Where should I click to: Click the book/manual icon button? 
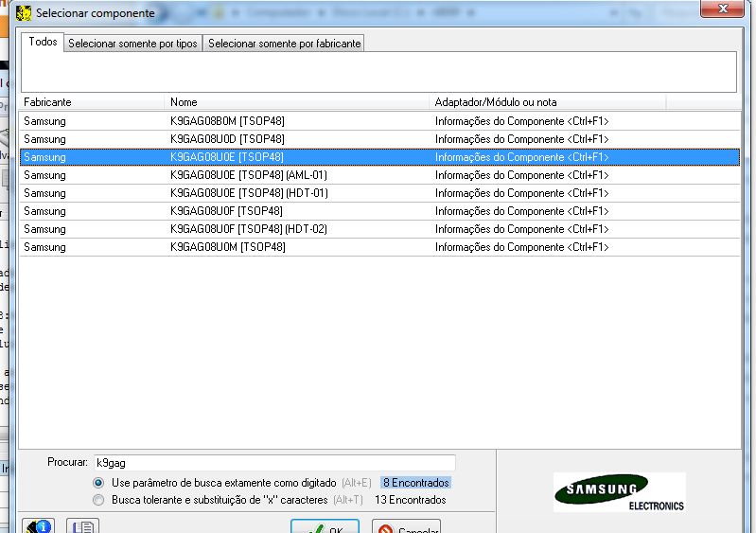coord(83,526)
